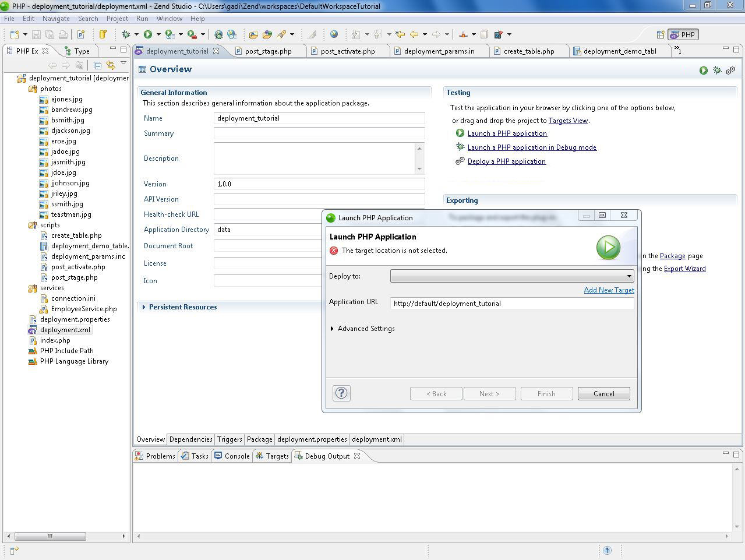The width and height of the screenshot is (745, 560).
Task: Click green launch icon in Overview header
Action: tap(704, 70)
